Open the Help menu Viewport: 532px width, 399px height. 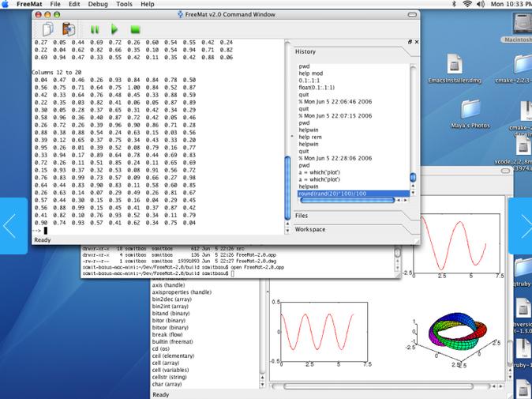click(148, 4)
